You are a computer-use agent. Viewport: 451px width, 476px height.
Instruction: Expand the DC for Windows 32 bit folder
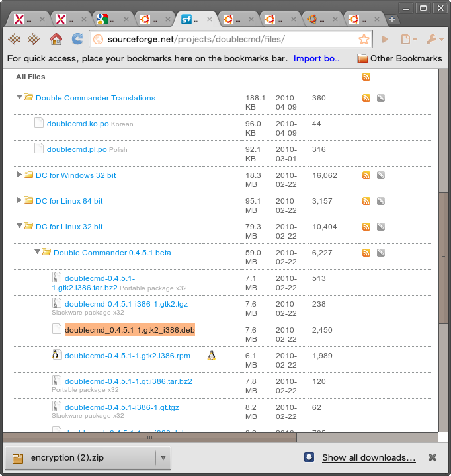pyautogui.click(x=19, y=175)
